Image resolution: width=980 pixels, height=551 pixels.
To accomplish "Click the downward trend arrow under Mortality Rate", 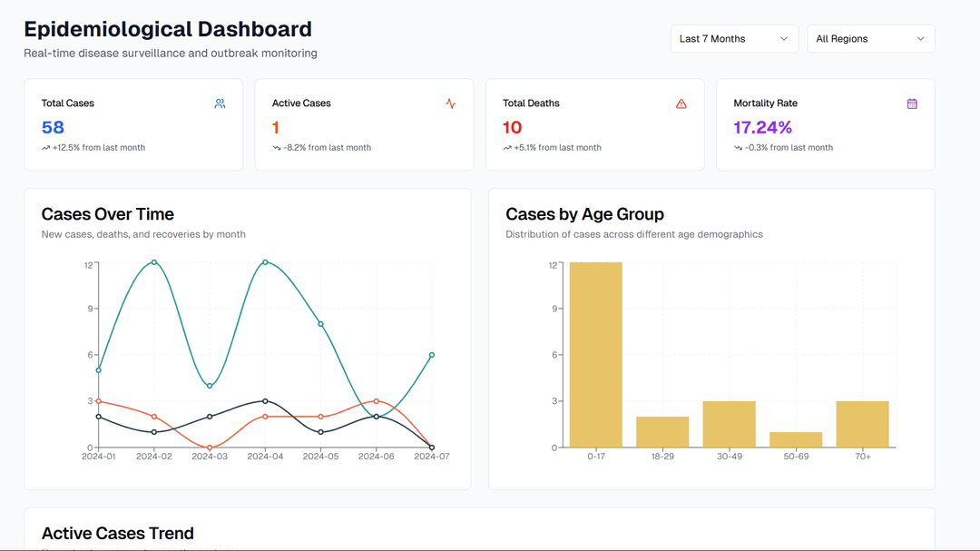I will [738, 148].
